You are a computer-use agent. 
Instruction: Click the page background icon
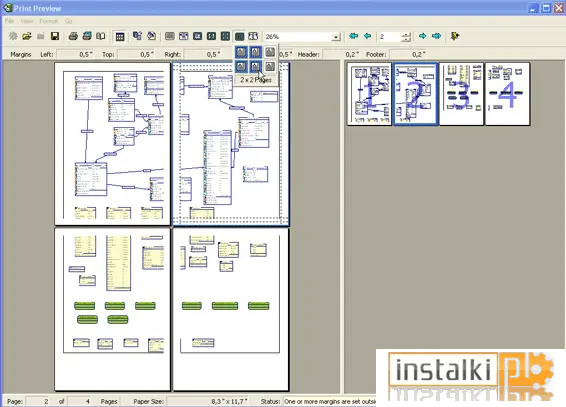(x=151, y=36)
